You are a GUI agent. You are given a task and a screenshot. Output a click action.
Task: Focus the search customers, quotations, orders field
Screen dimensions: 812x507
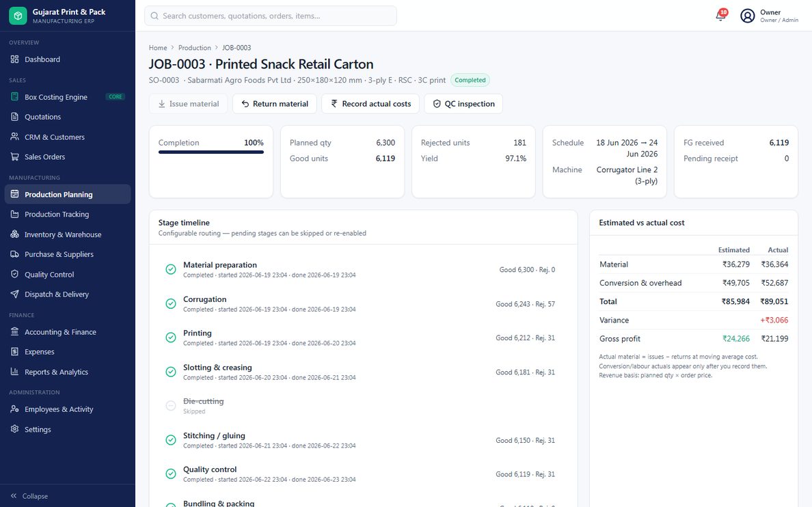(x=270, y=16)
